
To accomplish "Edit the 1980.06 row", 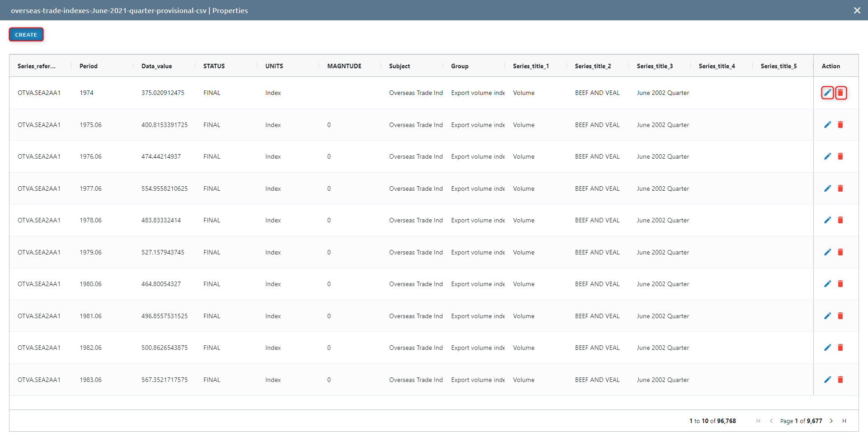I will pos(827,284).
